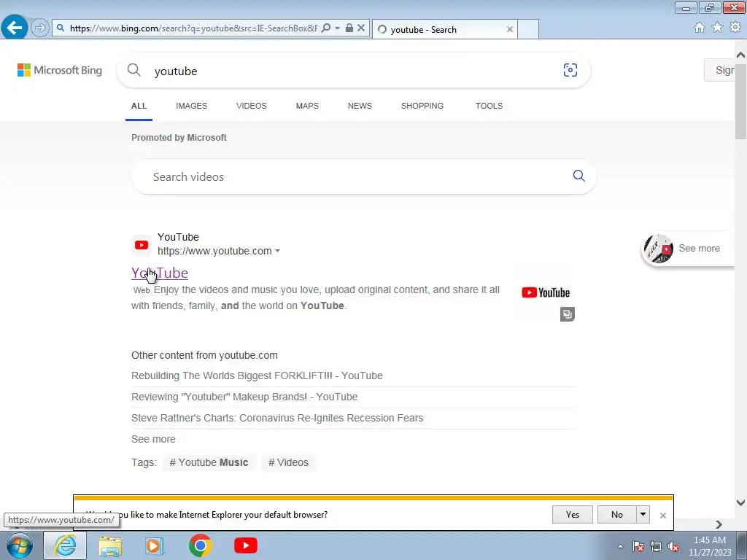This screenshot has height=560, width=747.
Task: Open the address bar autocomplete dropdown arrow
Action: [x=337, y=28]
